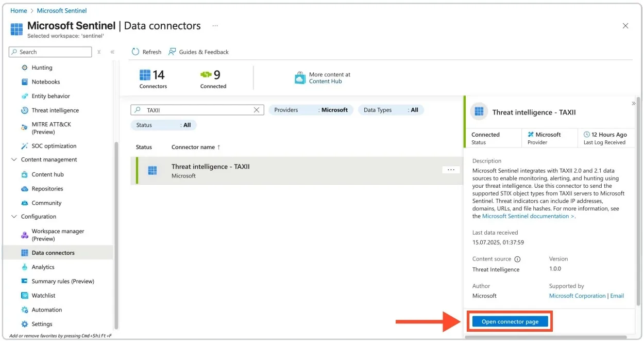Screen dimensions: 644x341
Task: Click the Guides & Feedback icon
Action: point(172,52)
